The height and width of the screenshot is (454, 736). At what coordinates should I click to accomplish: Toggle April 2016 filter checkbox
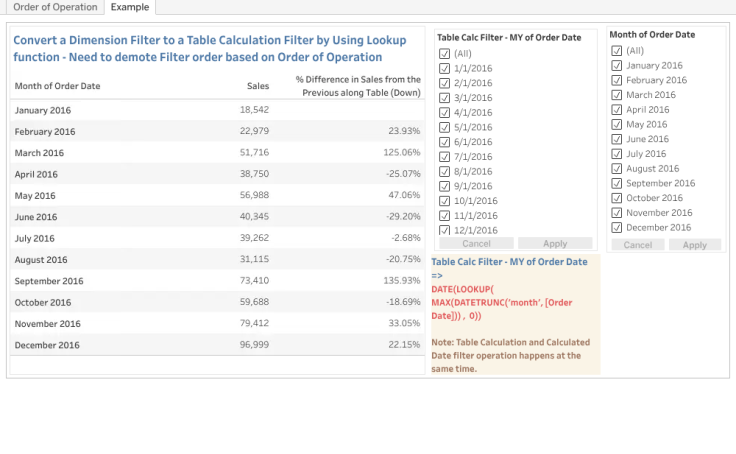[x=616, y=110]
